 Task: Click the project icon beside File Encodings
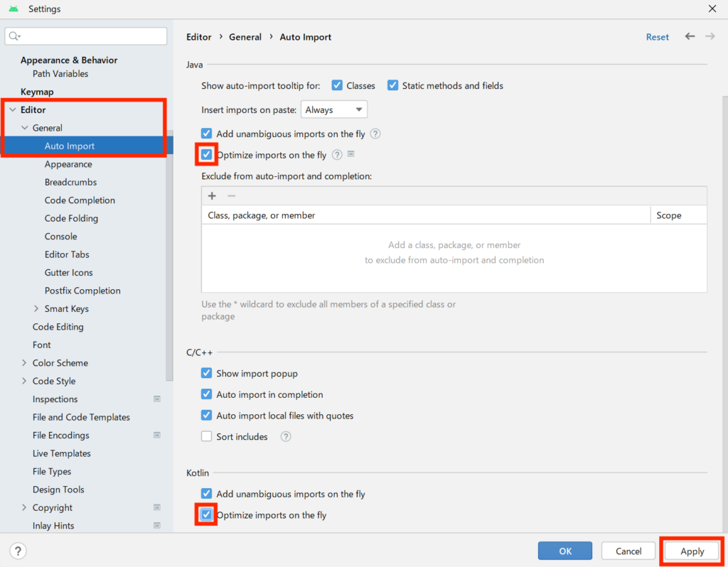click(157, 435)
